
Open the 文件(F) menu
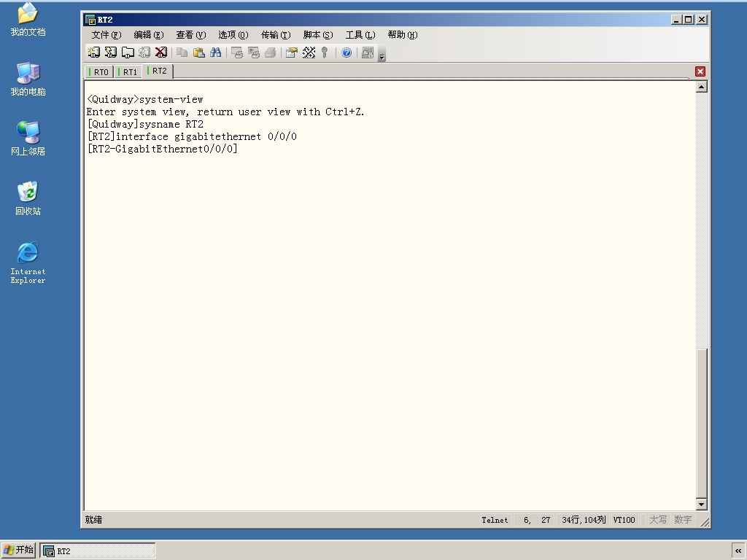point(107,35)
